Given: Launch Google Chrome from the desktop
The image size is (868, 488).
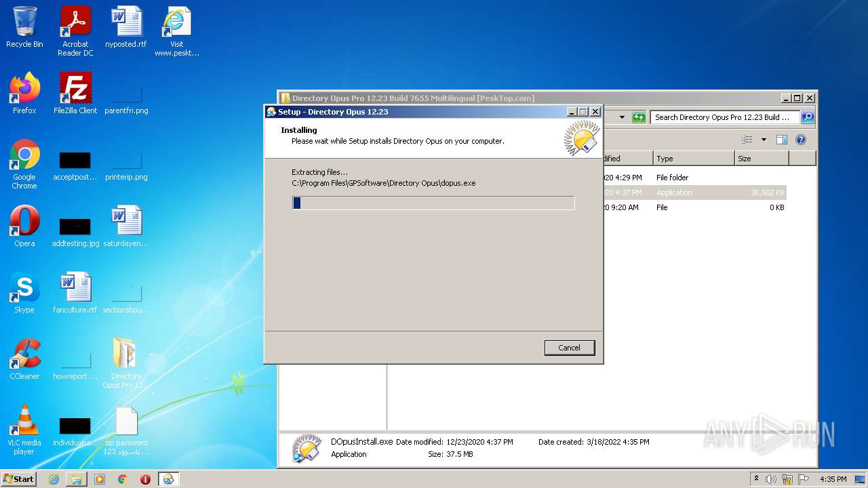Looking at the screenshot, I should (x=24, y=164).
